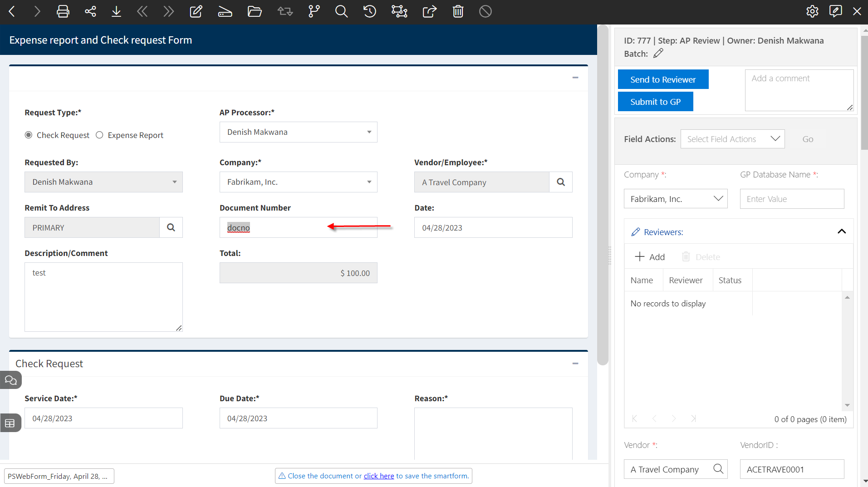
Task: Click the export arrow icon
Action: coord(429,11)
